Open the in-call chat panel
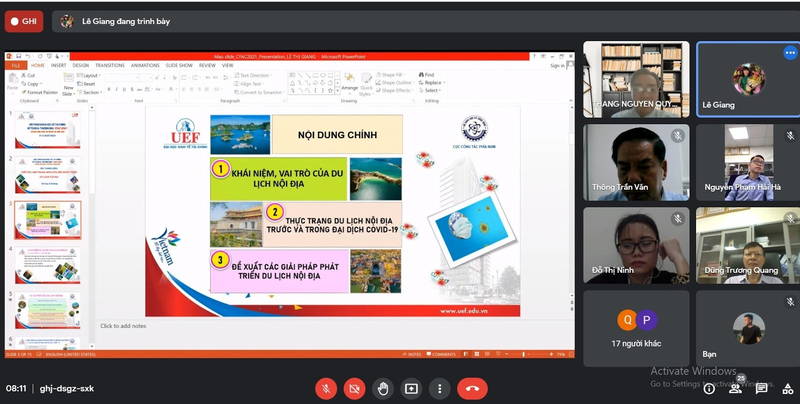800x404 pixels. coord(761,388)
